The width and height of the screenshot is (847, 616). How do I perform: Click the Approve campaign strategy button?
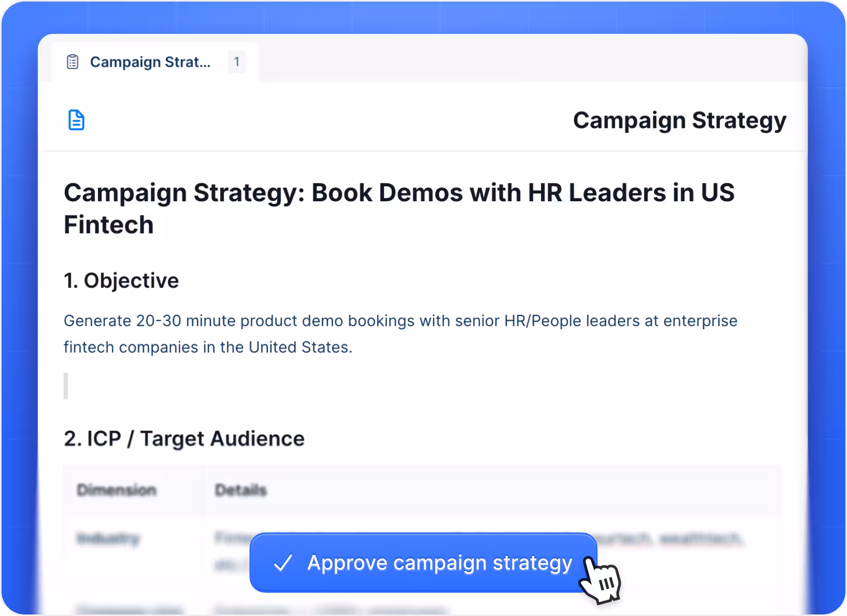[423, 563]
